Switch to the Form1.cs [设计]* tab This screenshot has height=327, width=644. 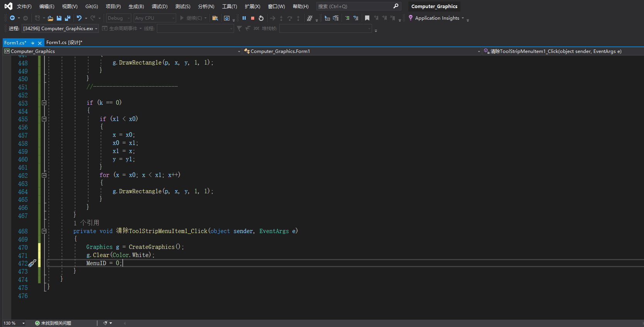tap(64, 43)
